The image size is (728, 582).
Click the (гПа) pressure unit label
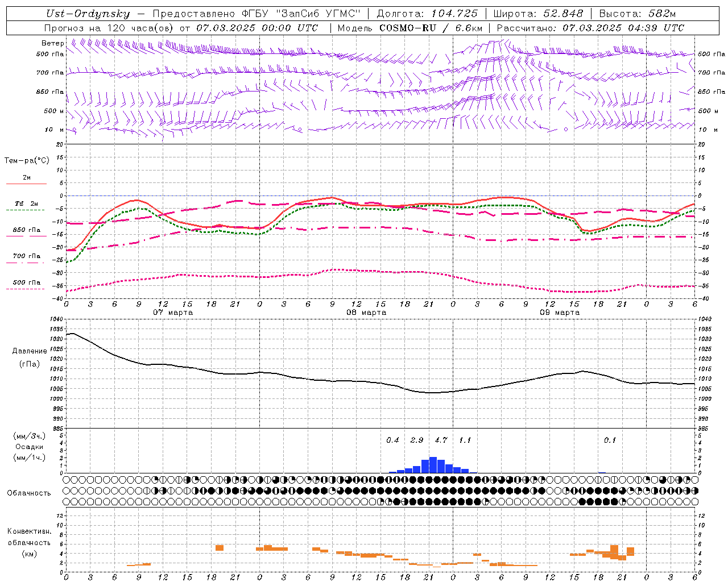30,364
